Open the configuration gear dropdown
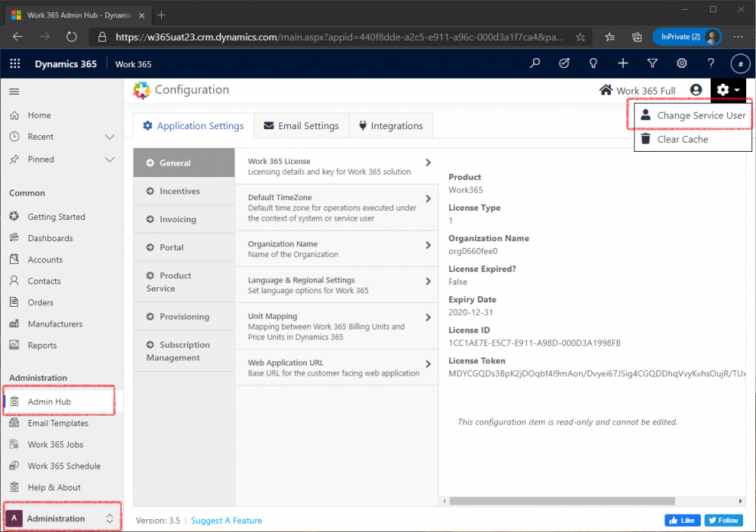This screenshot has width=756, height=532. tap(728, 90)
